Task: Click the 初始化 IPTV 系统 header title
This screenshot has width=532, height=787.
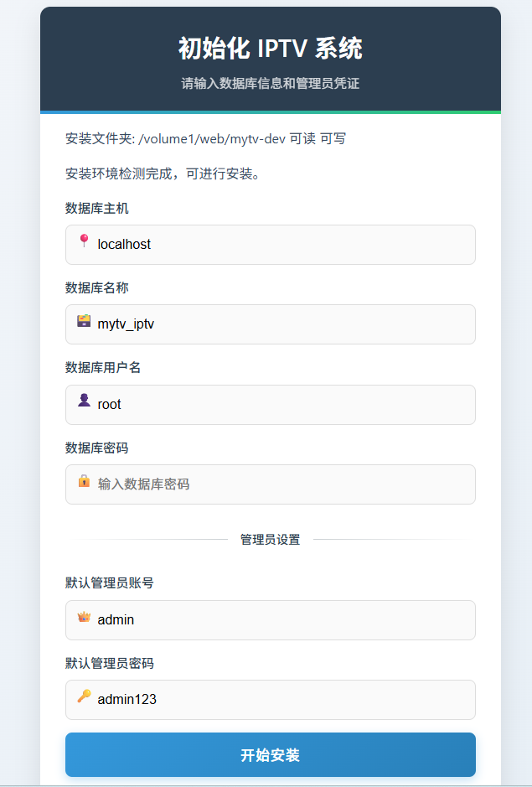Action: pos(270,49)
